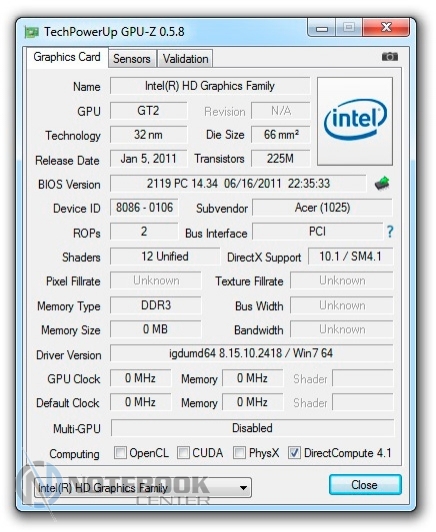Click the Device ID field
This screenshot has width=436, height=532.
144,207
